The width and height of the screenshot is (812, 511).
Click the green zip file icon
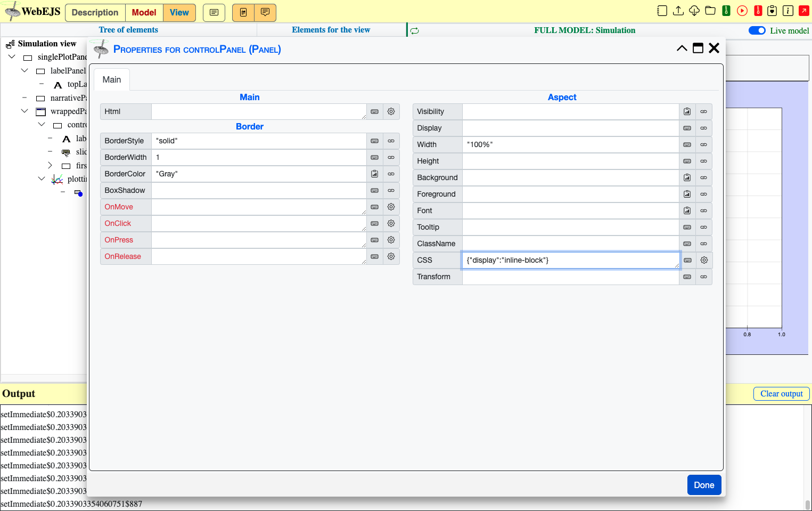[726, 11]
